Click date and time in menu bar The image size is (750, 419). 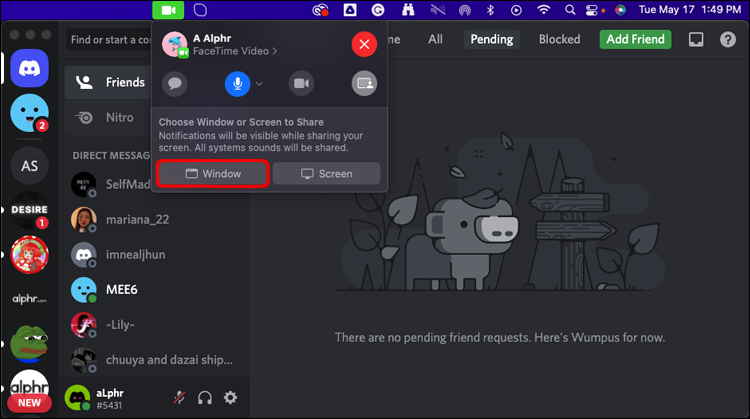(690, 10)
